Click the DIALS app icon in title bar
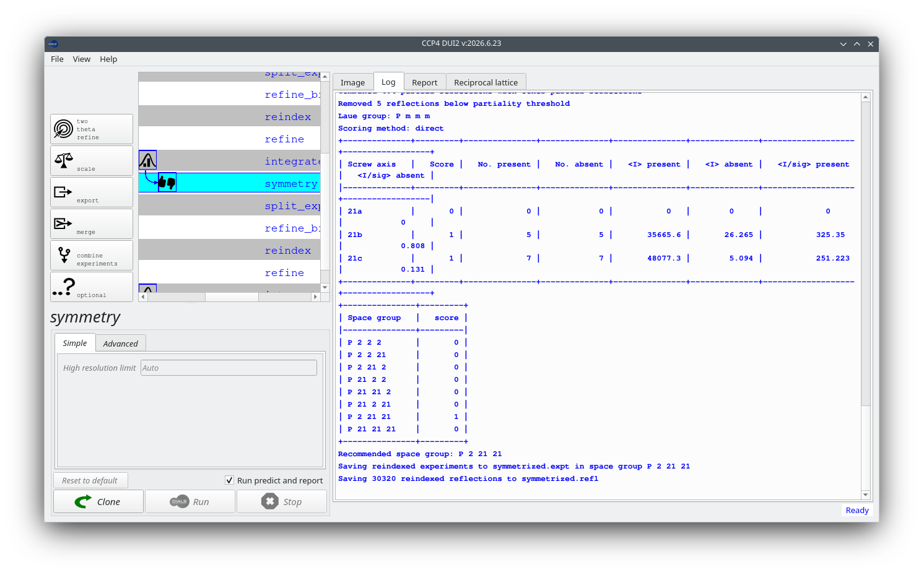This screenshot has height=575, width=924. coord(53,43)
